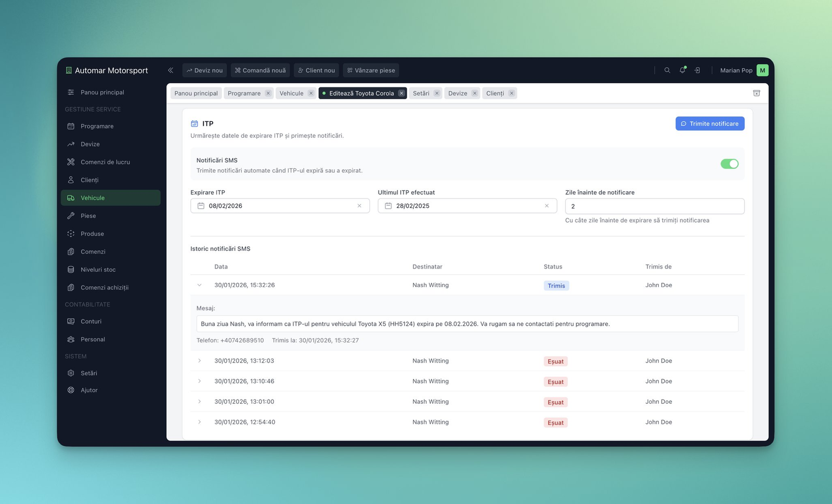Open Clienți in the sidebar
Screen dimensions: 832x504
pyautogui.click(x=110, y=180)
